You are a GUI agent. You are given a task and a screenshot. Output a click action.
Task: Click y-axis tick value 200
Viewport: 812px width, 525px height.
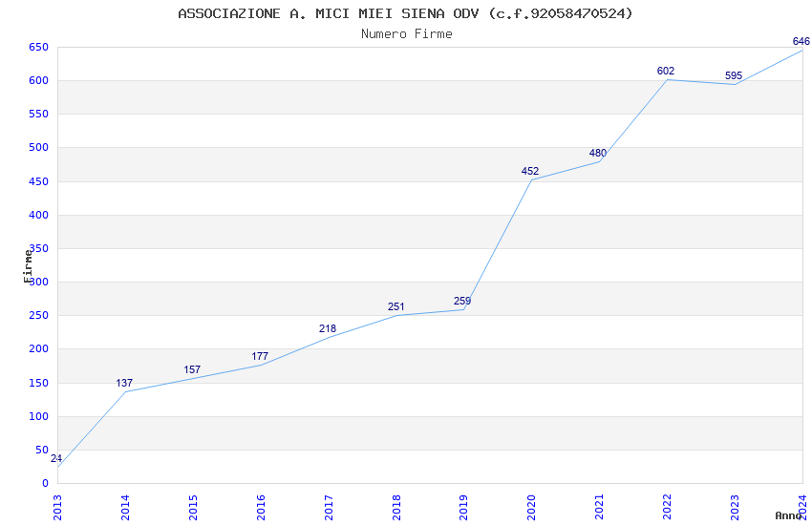click(x=39, y=348)
